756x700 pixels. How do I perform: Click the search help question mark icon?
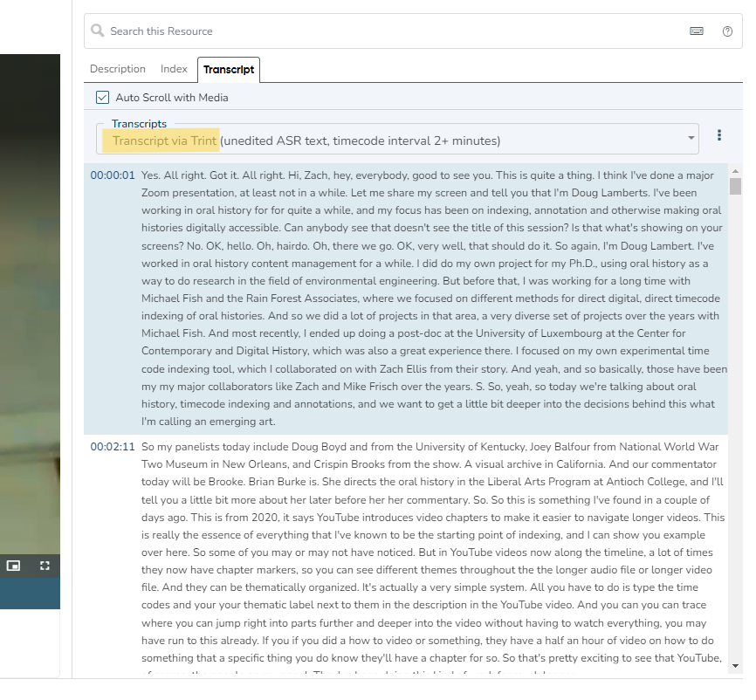pyautogui.click(x=727, y=31)
